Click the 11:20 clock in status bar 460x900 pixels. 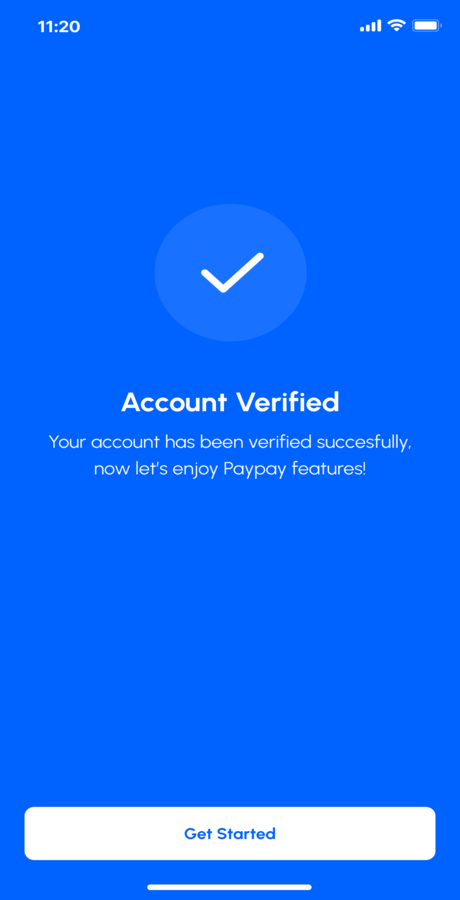pos(59,26)
